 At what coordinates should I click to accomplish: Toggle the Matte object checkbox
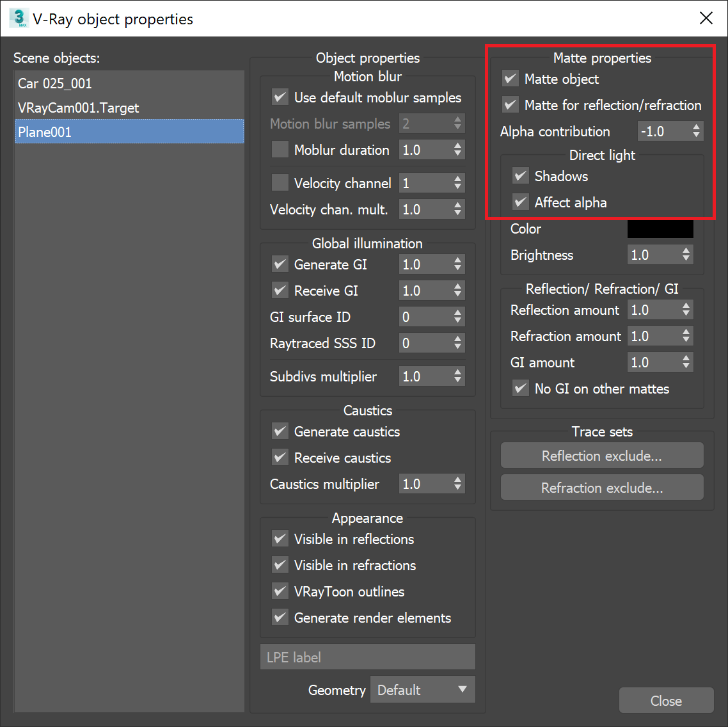coord(510,79)
